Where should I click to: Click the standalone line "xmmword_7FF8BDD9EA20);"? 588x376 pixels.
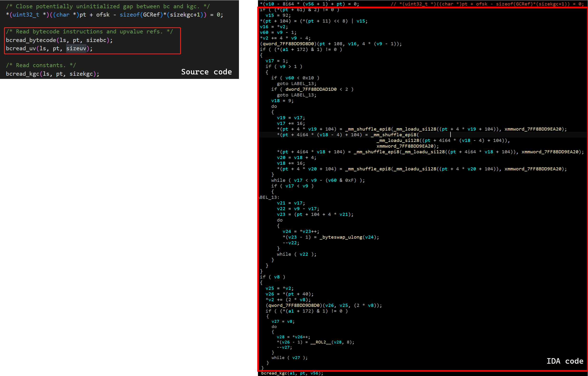point(408,146)
